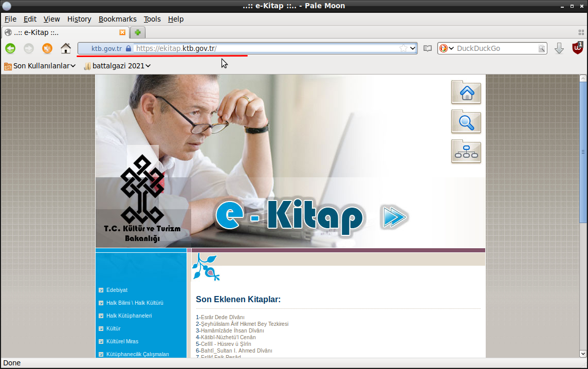Show all tabs with the grid icon
The width and height of the screenshot is (588, 369).
[581, 32]
